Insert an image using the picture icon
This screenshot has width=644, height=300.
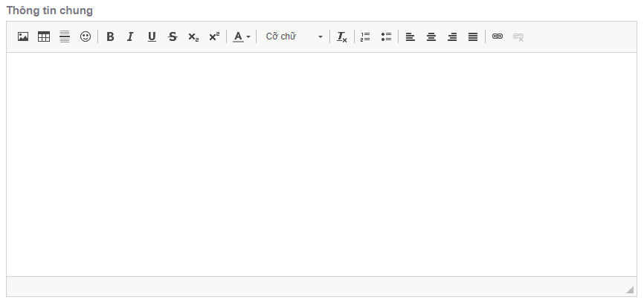click(23, 36)
